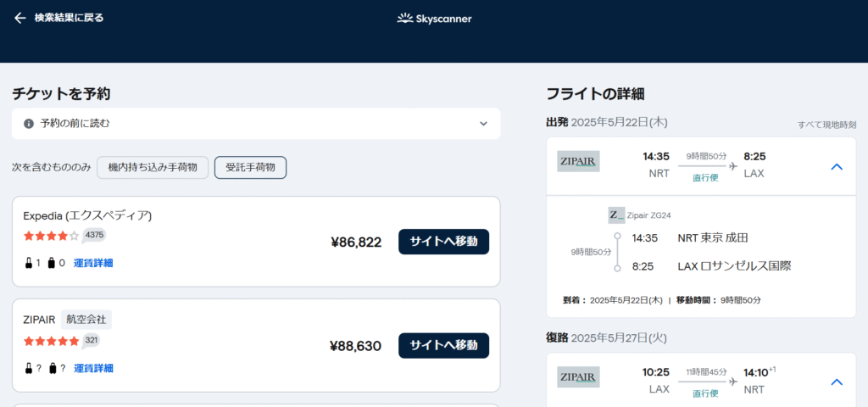Collapse the outbound NRT–LAX flight details
868x407 pixels.
point(837,166)
